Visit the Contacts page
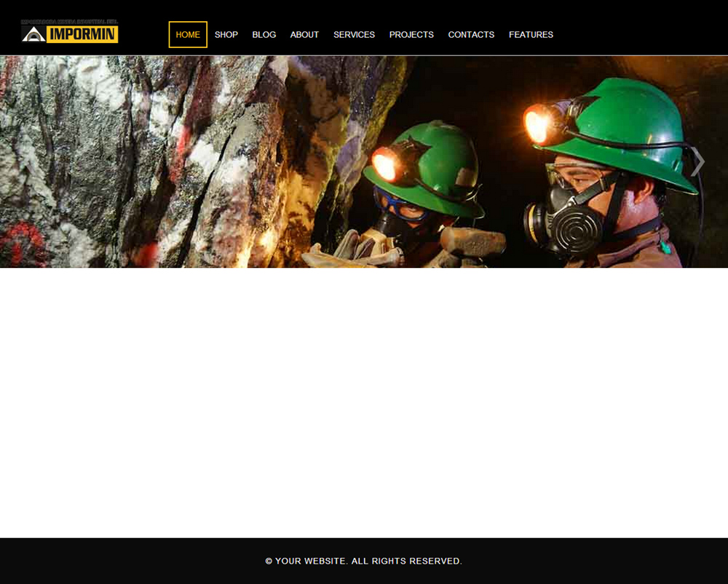 pos(471,35)
